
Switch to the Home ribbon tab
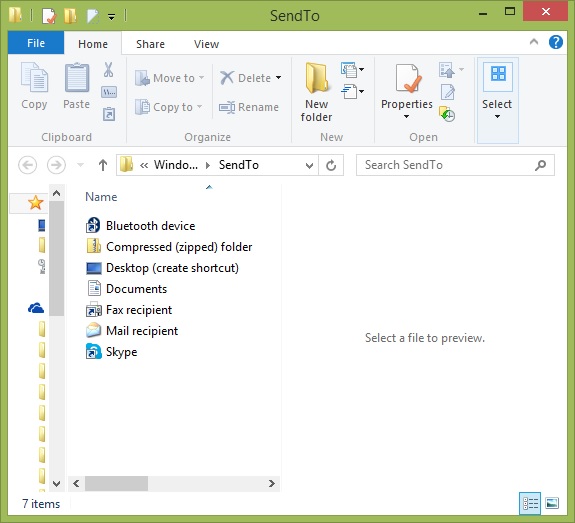coord(93,44)
